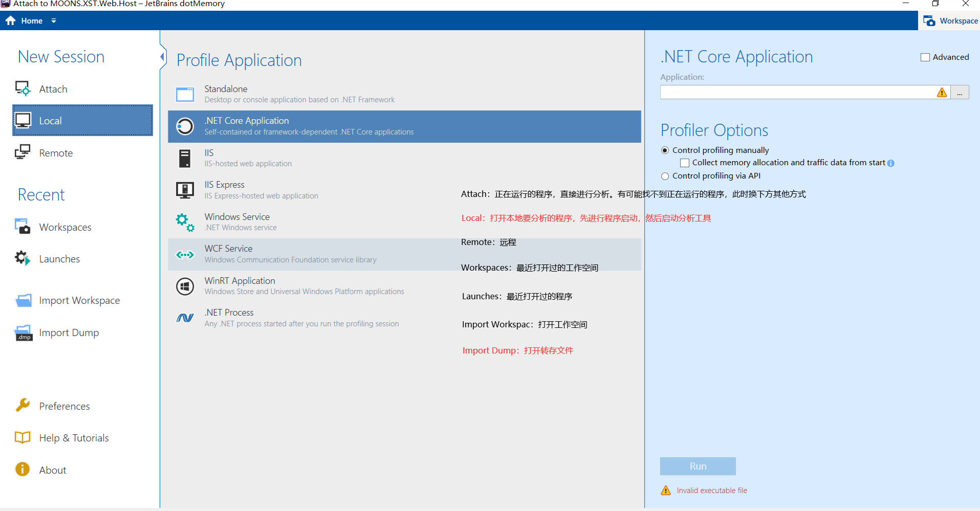Select '.NET Core Application' list row title
The image size is (980, 511).
247,121
